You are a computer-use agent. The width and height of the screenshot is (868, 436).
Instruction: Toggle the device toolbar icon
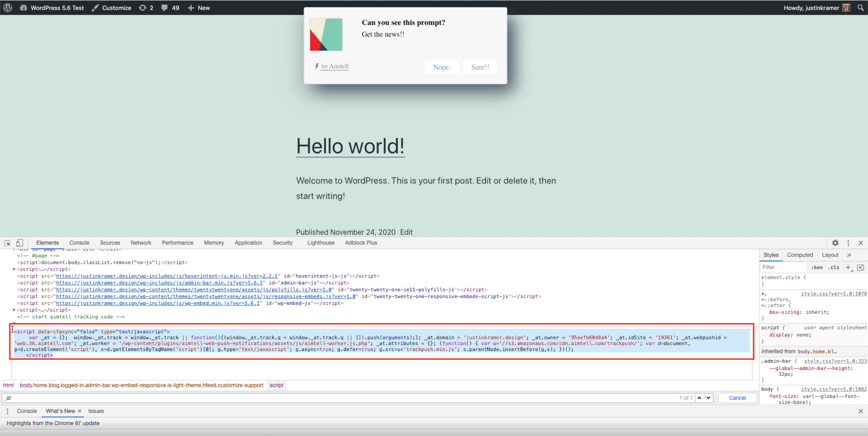click(x=20, y=243)
